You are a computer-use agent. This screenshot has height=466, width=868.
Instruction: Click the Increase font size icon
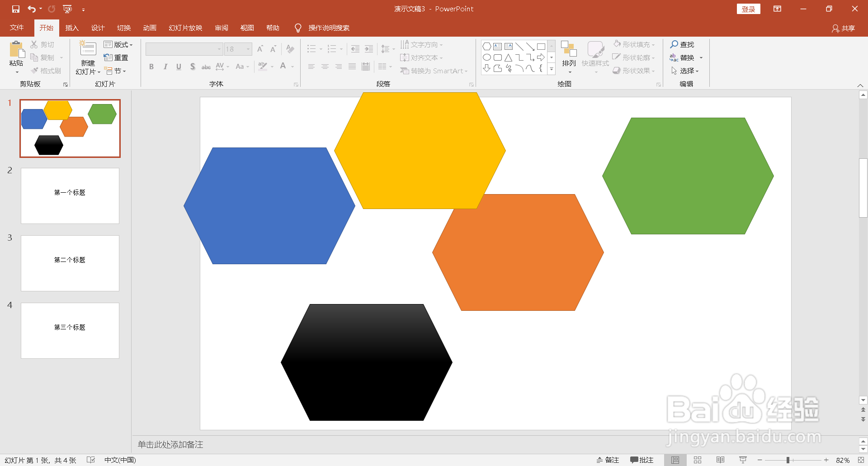[x=260, y=49]
